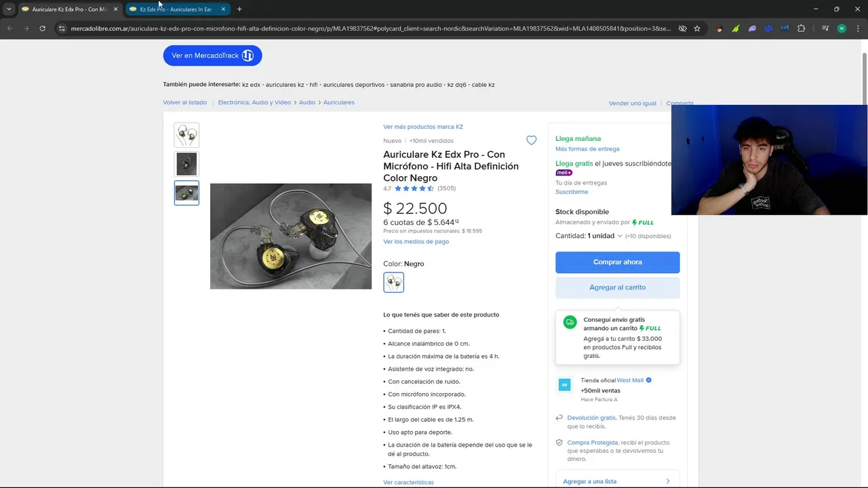View site information icon in address bar
The width and height of the screenshot is (868, 488).
click(61, 28)
